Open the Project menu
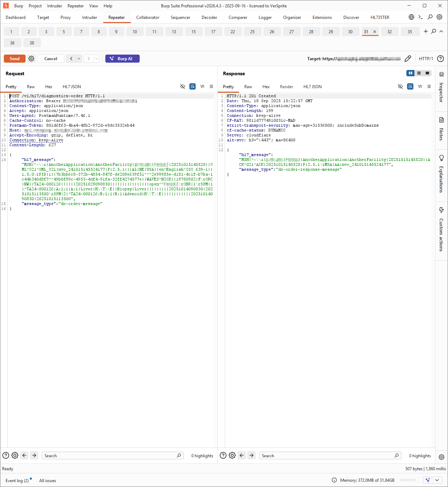Screen dimensions: 448x487 click(x=35, y=6)
